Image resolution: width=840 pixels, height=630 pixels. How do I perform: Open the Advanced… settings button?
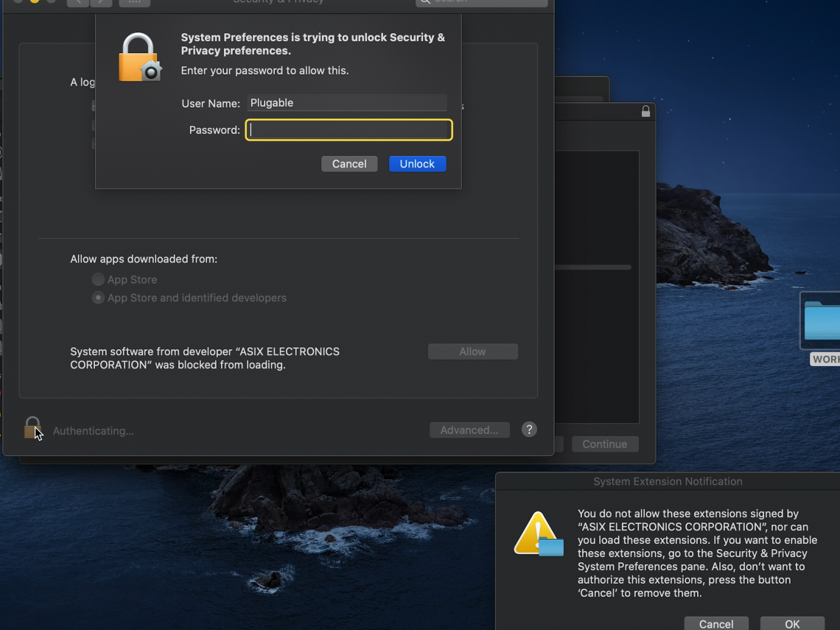tap(469, 430)
